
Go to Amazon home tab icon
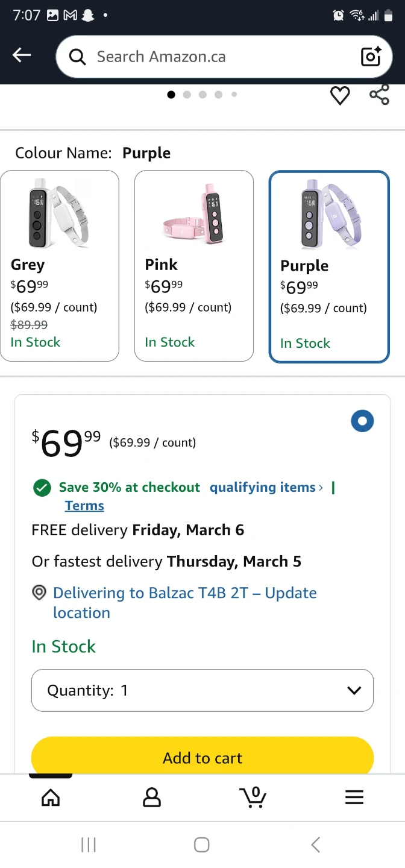(x=51, y=797)
